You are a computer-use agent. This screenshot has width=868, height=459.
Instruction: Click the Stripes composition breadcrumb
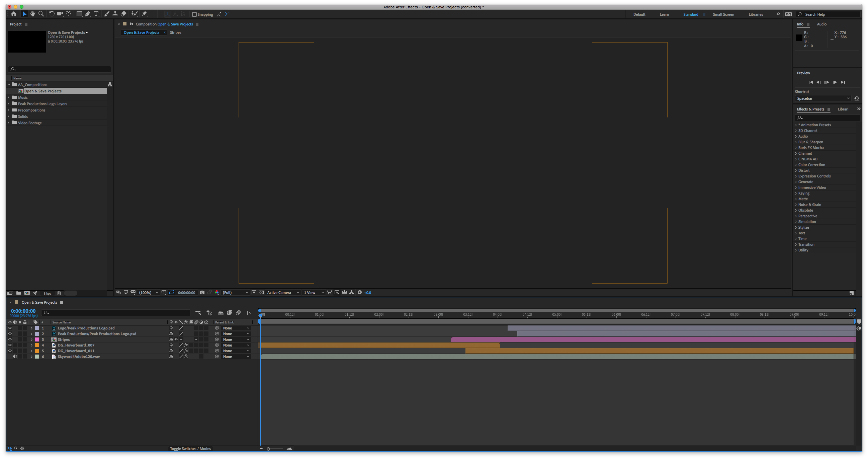pyautogui.click(x=176, y=32)
